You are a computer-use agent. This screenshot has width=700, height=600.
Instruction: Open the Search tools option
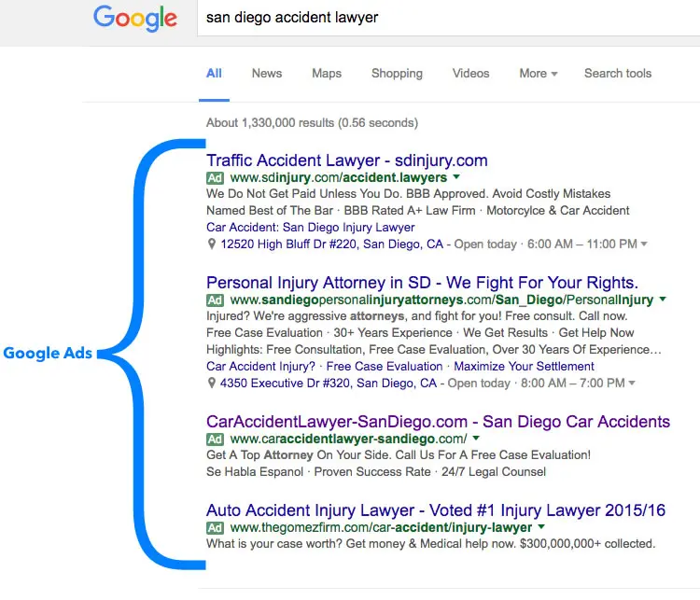coord(617,74)
